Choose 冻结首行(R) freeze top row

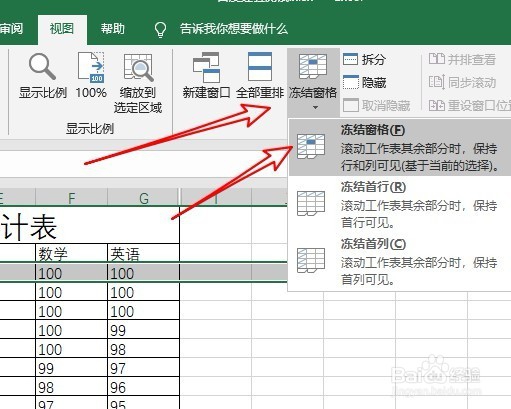tap(400, 205)
